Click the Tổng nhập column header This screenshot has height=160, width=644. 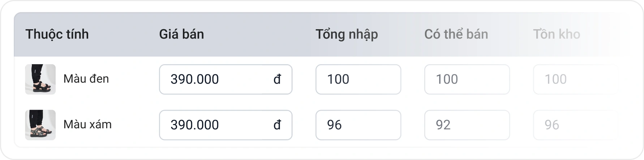tap(347, 35)
